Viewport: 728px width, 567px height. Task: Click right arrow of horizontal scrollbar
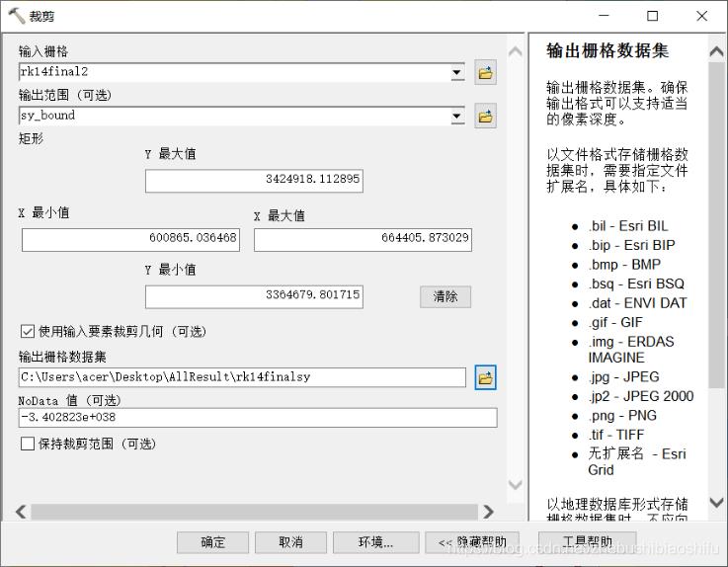click(488, 512)
